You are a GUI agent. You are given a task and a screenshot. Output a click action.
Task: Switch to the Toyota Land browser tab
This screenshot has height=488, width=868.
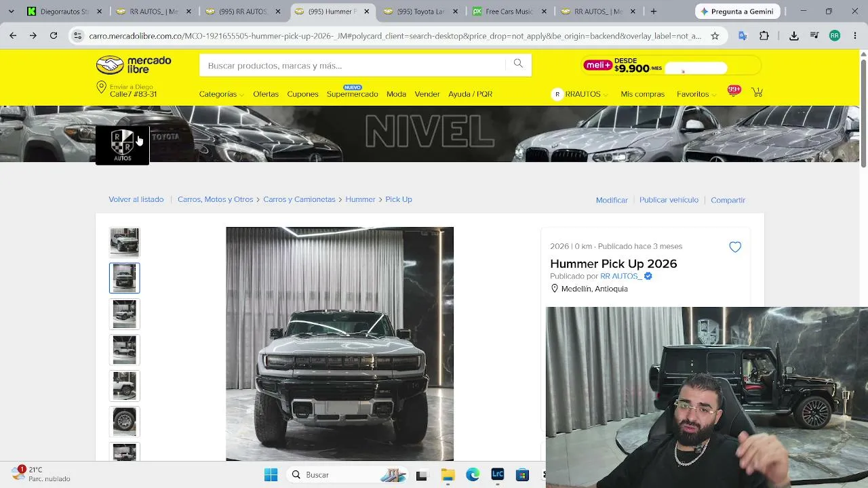point(420,12)
